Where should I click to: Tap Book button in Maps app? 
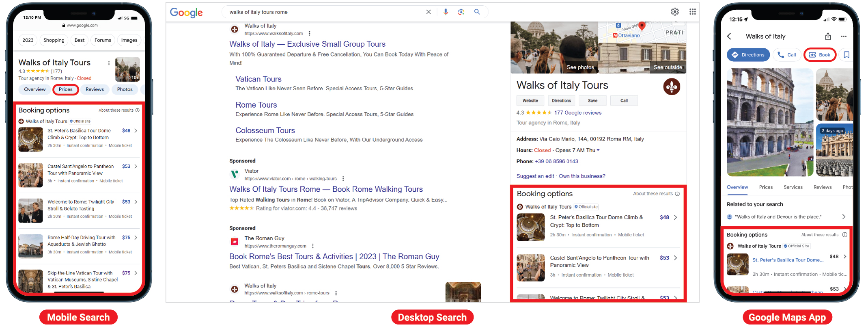coord(820,55)
